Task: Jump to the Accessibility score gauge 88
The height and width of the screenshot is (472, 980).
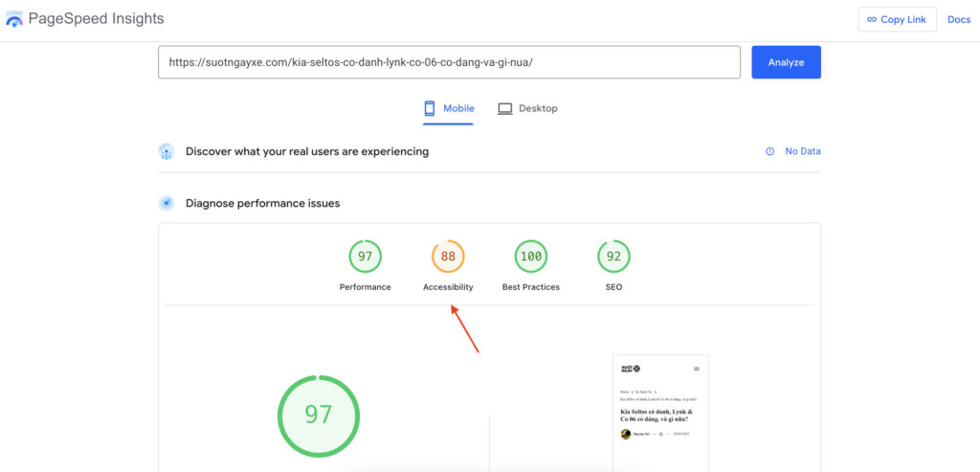Action: [448, 257]
